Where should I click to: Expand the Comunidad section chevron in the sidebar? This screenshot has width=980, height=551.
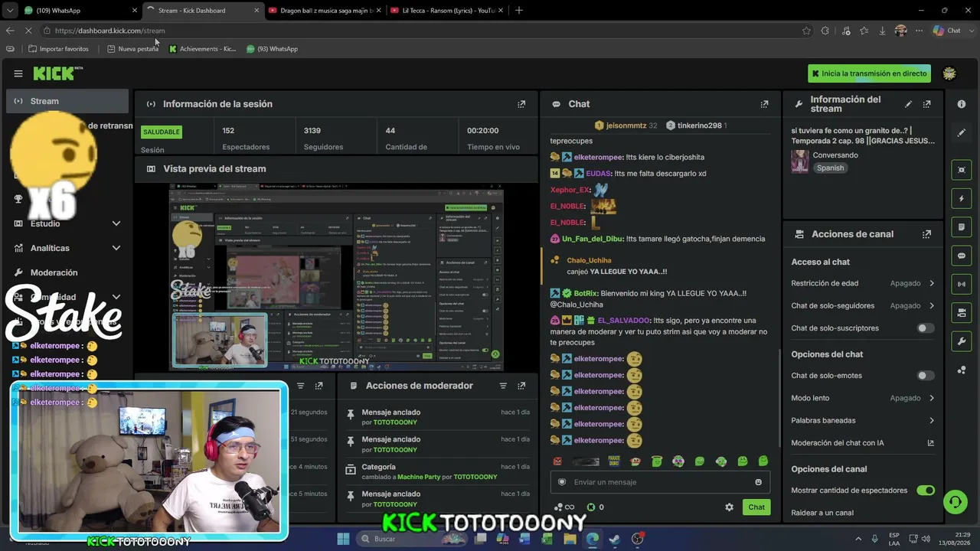pos(116,297)
